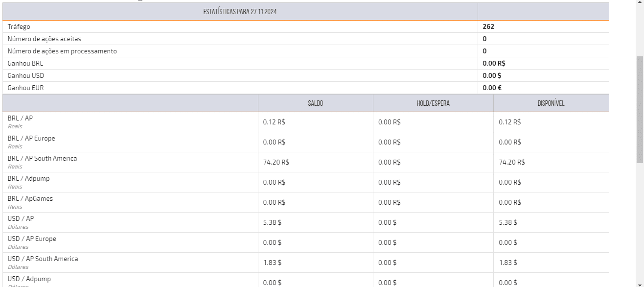Click the USD / AP row label
Viewport: 644px width, 287px height.
[x=21, y=219]
